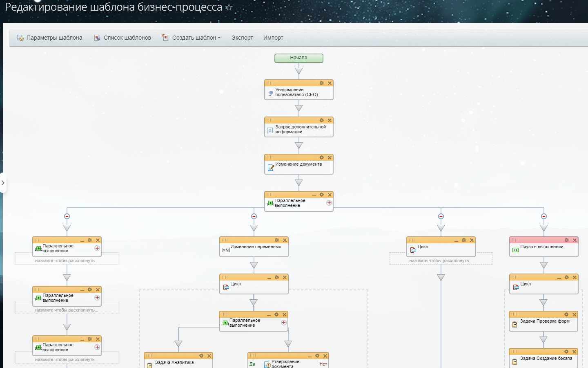This screenshot has width=588, height=368.
Task: Open the Создать шаблон dropdown
Action: coord(191,38)
